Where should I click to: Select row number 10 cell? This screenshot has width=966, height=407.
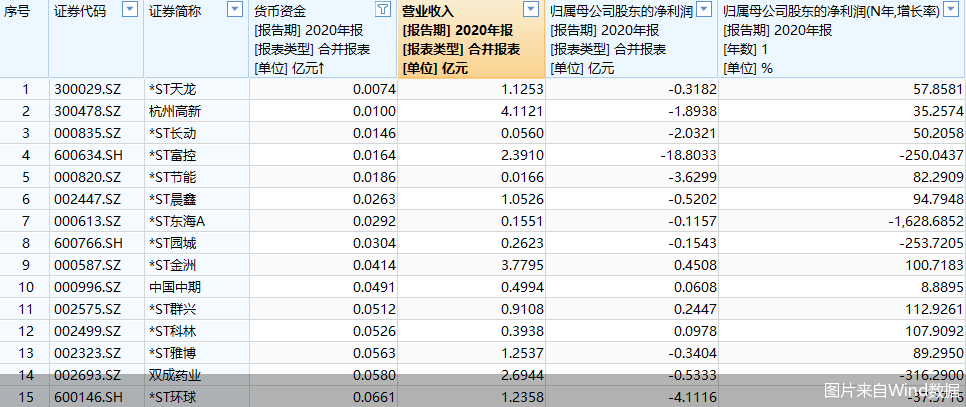25,288
